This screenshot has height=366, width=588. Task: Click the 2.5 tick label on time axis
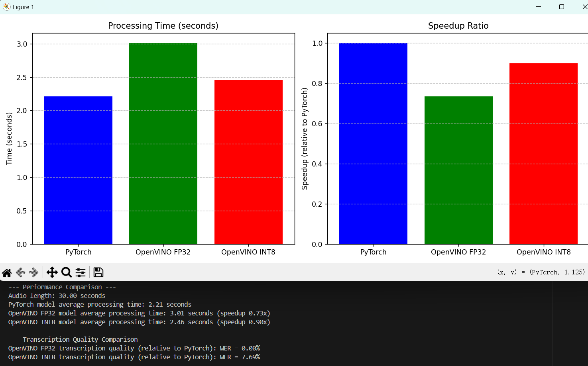click(22, 78)
